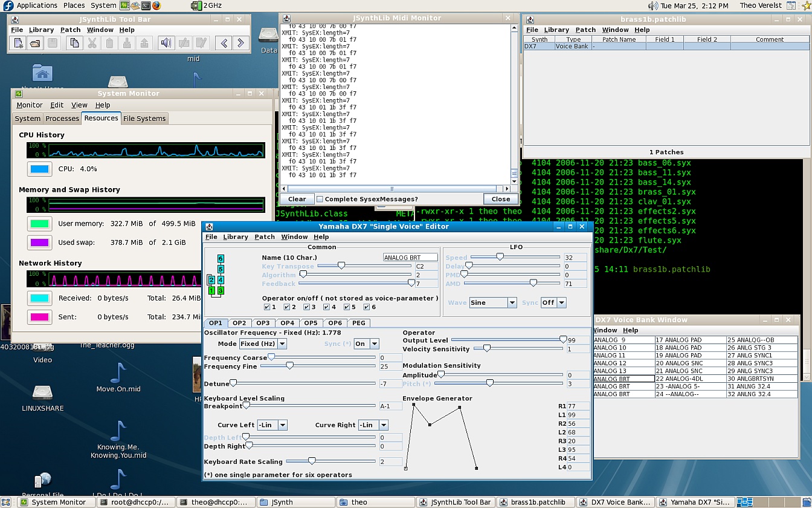Click the clipboard Paste icon in JSynthLib toolbar
812x508 pixels.
(109, 43)
